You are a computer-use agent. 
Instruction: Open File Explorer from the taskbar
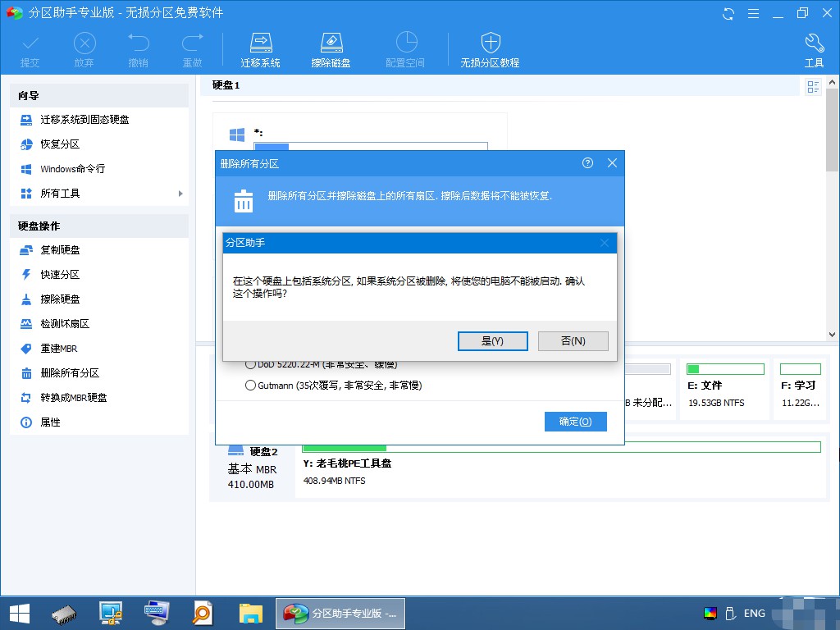[251, 614]
